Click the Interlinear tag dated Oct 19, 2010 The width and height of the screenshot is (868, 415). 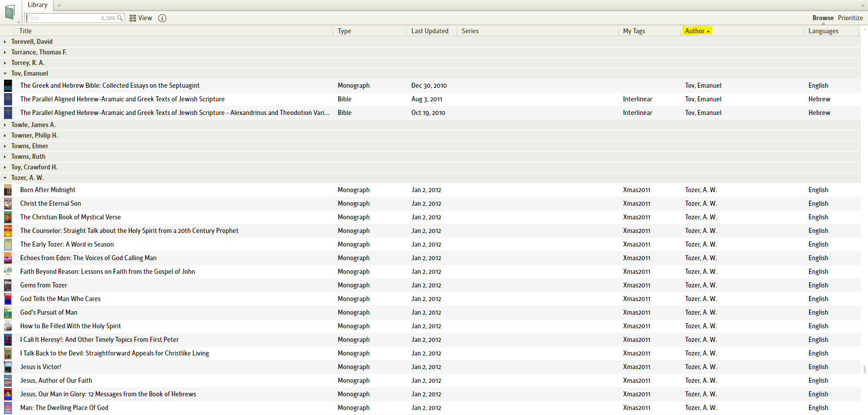point(638,113)
